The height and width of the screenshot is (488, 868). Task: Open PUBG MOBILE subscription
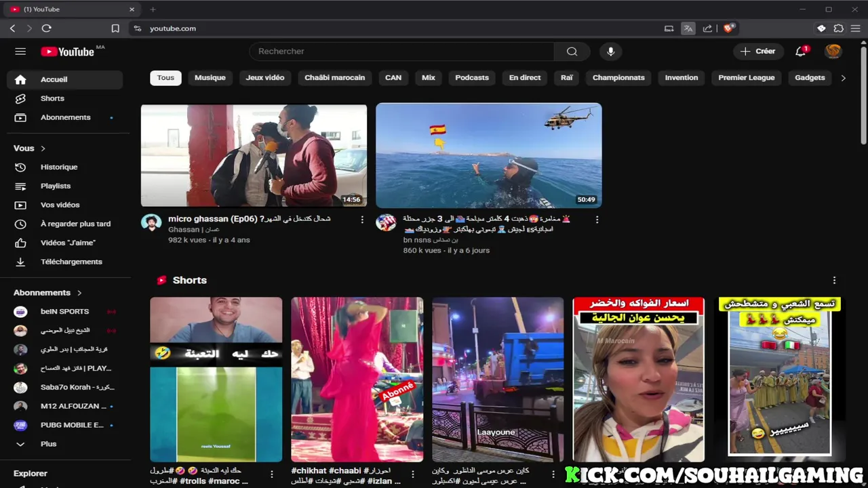64,425
